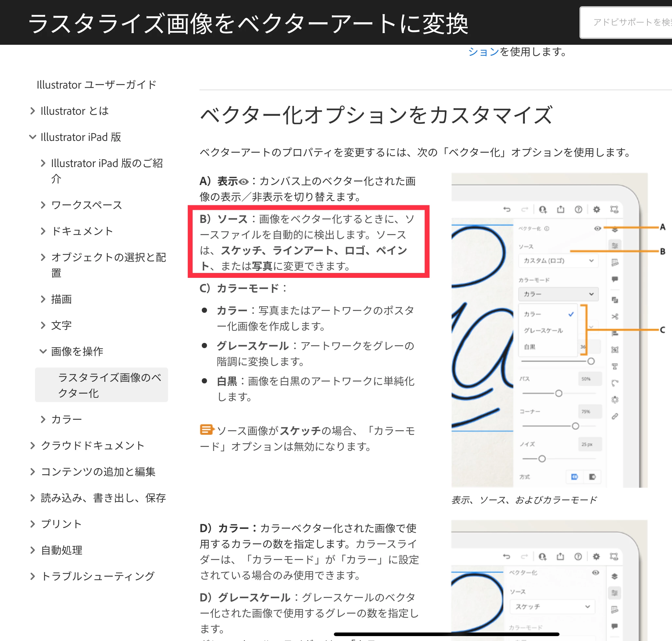Click the help question mark icon
Screen dimensions: 672x641
click(x=578, y=209)
